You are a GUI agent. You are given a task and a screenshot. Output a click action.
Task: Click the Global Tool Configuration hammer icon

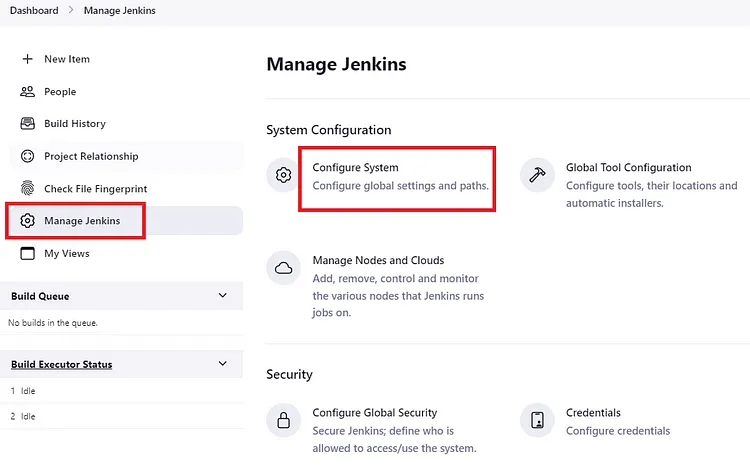pyautogui.click(x=537, y=175)
